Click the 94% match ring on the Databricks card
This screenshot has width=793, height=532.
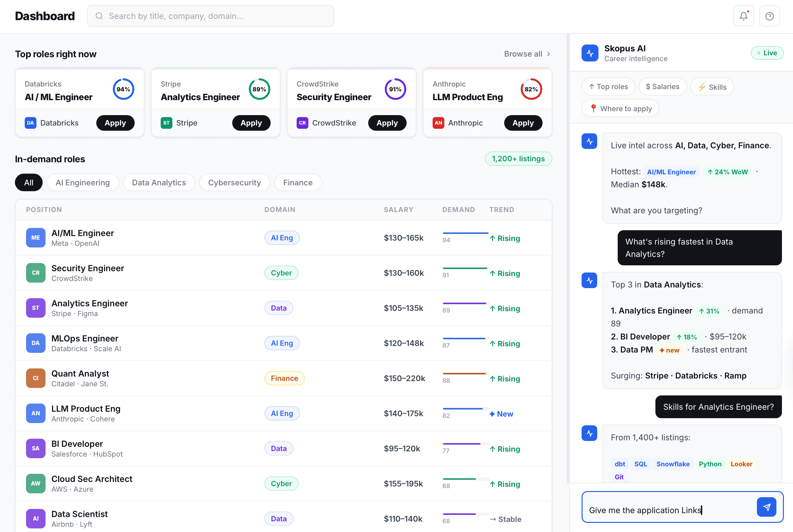point(124,89)
